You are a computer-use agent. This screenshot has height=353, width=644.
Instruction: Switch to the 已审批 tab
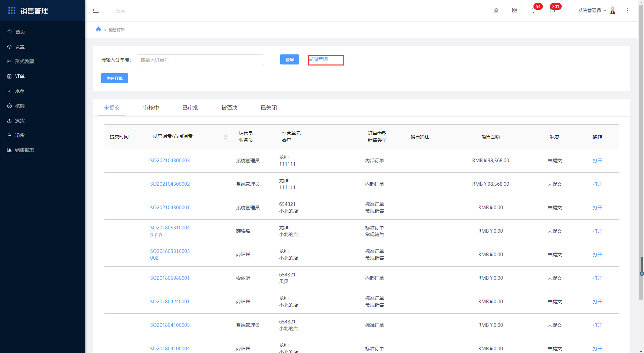[x=190, y=108]
